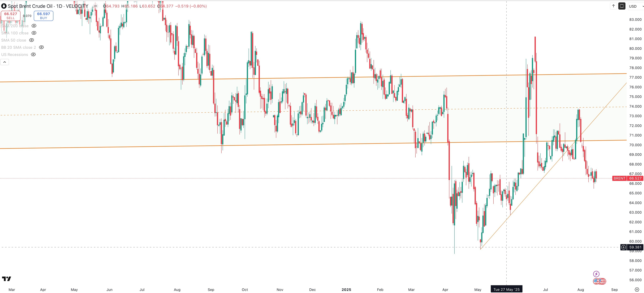Screen dimensions: 644x293
Task: Show the SMA 100 close indicator
Action: pyautogui.click(x=34, y=33)
